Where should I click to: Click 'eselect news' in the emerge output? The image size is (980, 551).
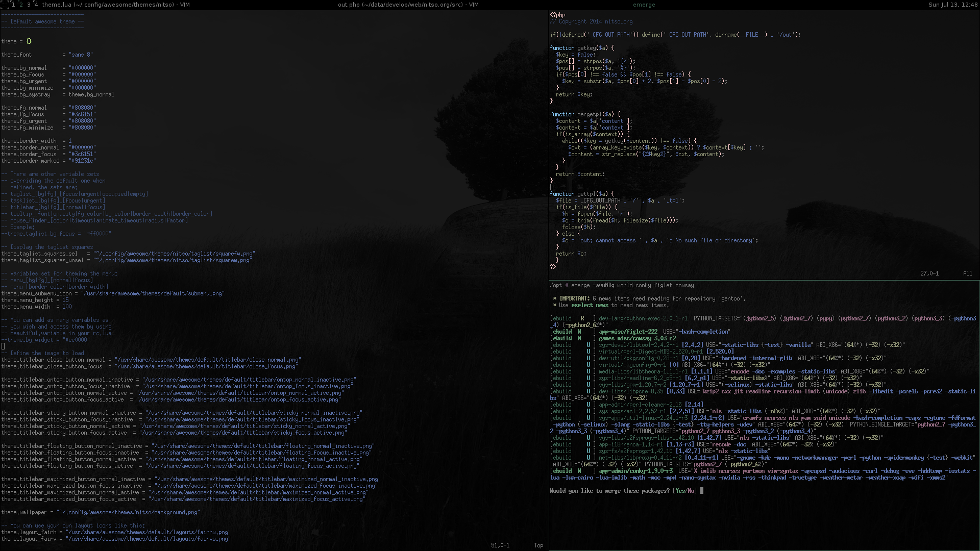590,305
